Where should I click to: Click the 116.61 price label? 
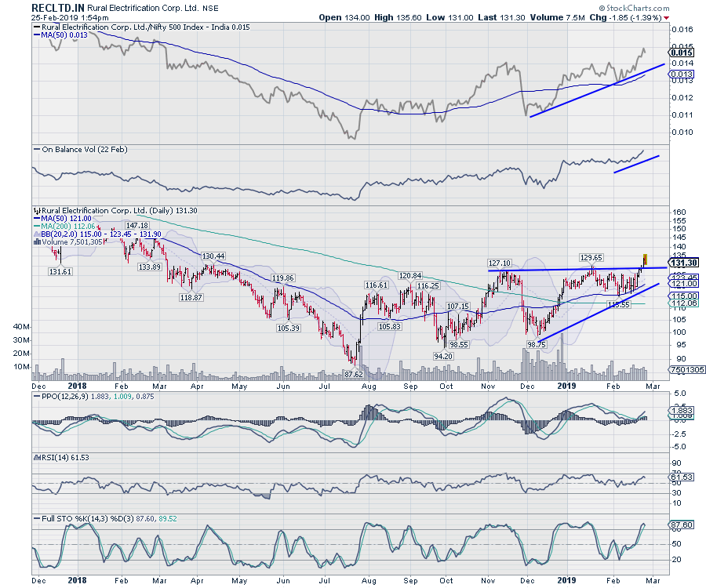pos(376,285)
